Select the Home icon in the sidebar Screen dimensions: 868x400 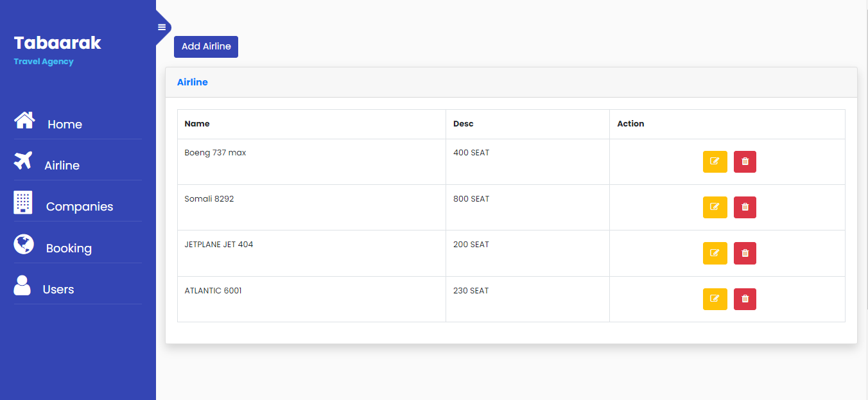[24, 120]
